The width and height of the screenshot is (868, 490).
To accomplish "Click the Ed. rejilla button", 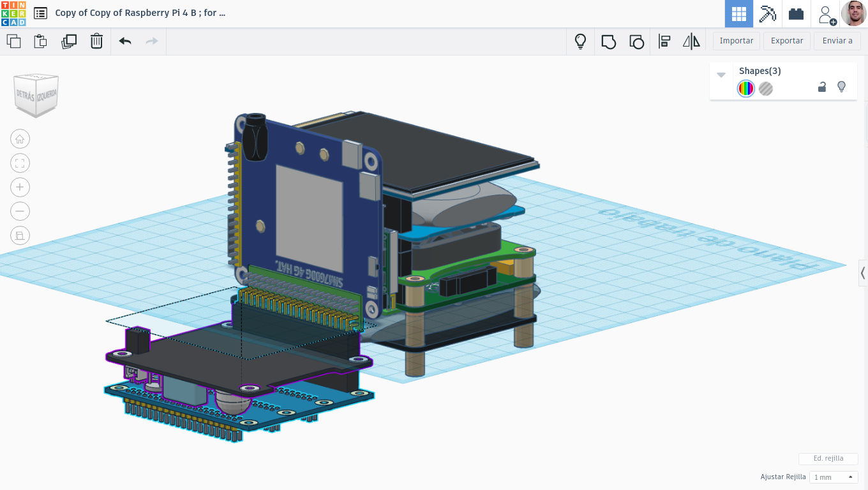I will 828,459.
